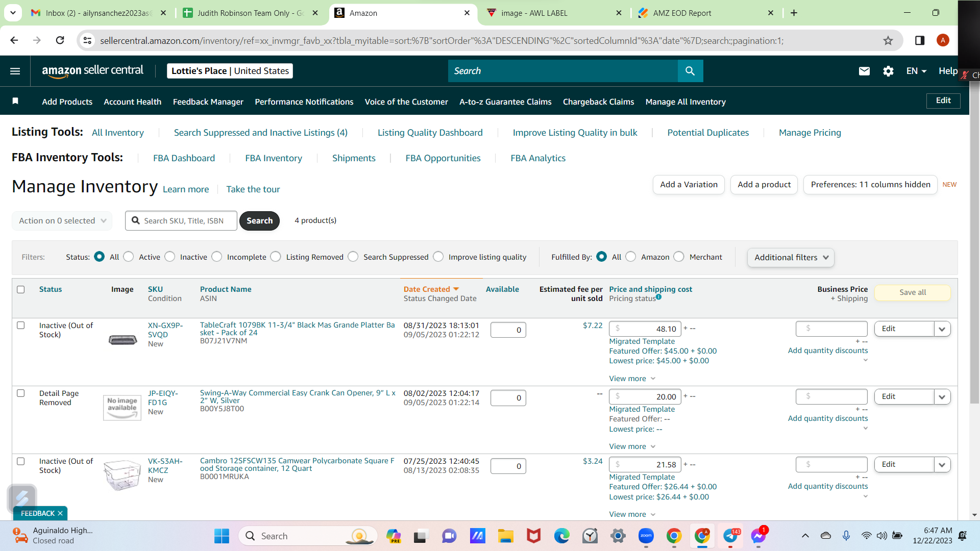980x551 pixels.
Task: Select the Inactive status filter radio
Action: [x=170, y=257]
